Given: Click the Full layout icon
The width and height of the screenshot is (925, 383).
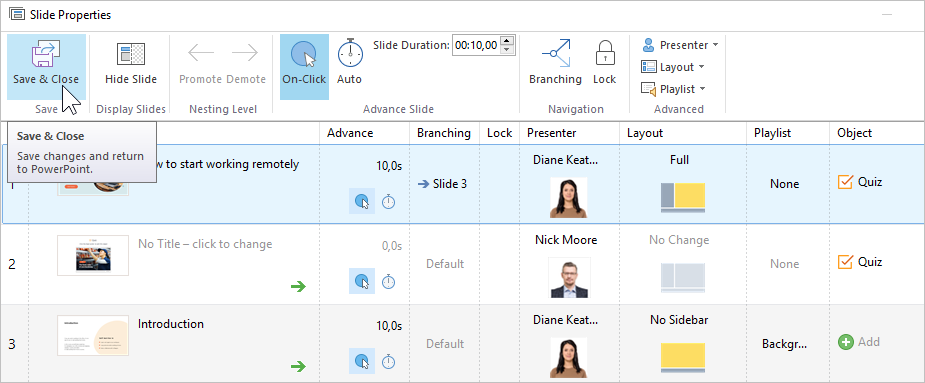Looking at the screenshot, I should point(683,198).
